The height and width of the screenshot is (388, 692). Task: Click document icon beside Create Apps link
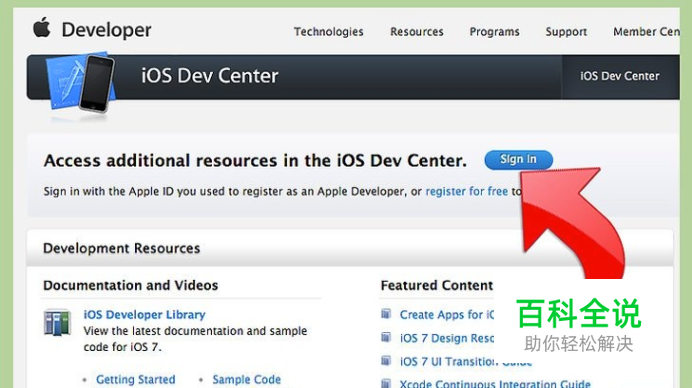(x=386, y=314)
